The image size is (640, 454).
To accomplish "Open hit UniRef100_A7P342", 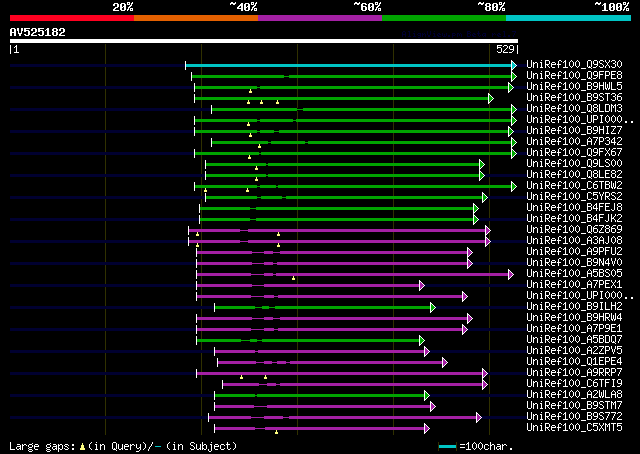I will pos(574,141).
